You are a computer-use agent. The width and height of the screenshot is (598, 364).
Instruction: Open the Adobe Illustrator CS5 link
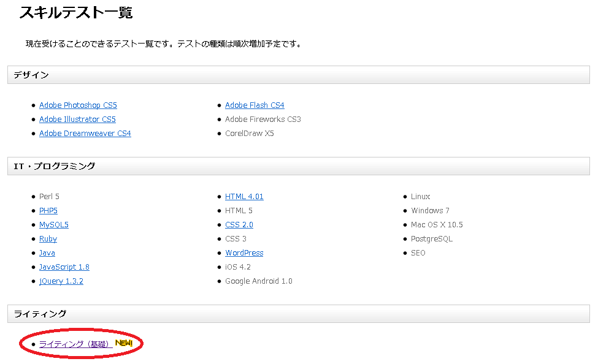pos(77,119)
